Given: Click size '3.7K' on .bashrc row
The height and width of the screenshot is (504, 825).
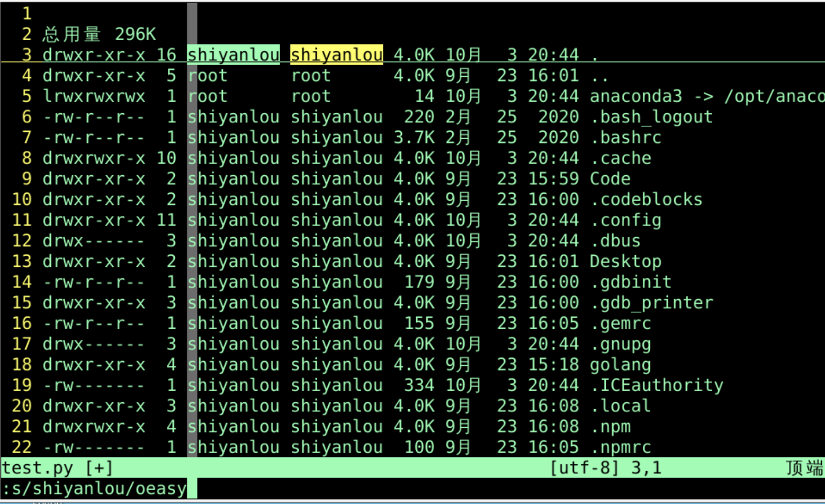Looking at the screenshot, I should point(414,138).
